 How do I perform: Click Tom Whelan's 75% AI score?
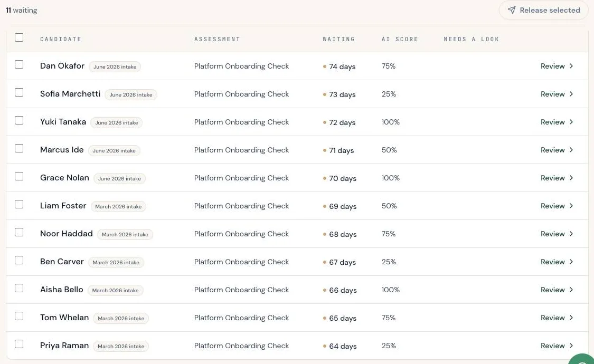[x=388, y=318]
